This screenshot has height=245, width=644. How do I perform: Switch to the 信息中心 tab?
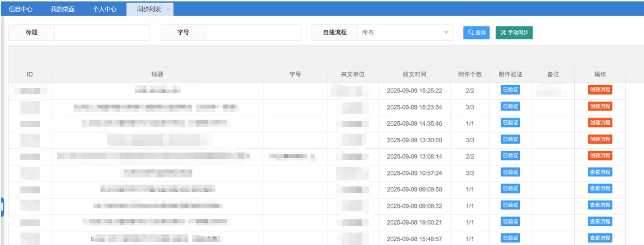(21, 9)
